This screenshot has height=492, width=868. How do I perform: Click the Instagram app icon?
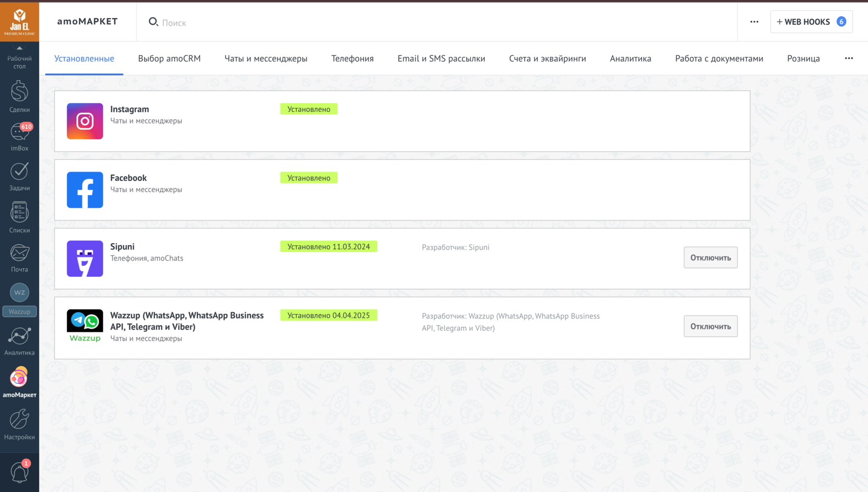click(x=85, y=121)
